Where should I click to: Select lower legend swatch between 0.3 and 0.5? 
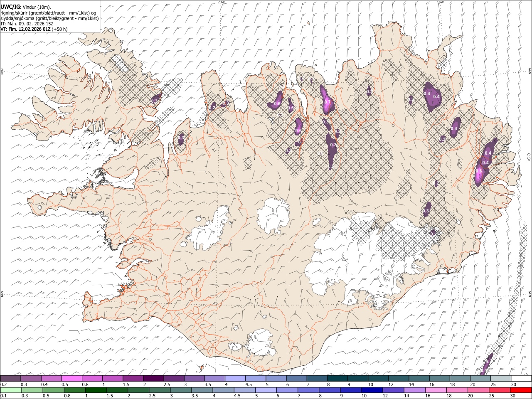point(32,390)
